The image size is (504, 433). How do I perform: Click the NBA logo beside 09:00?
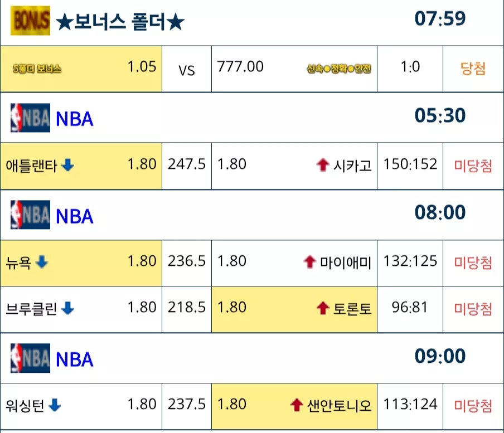point(30,358)
